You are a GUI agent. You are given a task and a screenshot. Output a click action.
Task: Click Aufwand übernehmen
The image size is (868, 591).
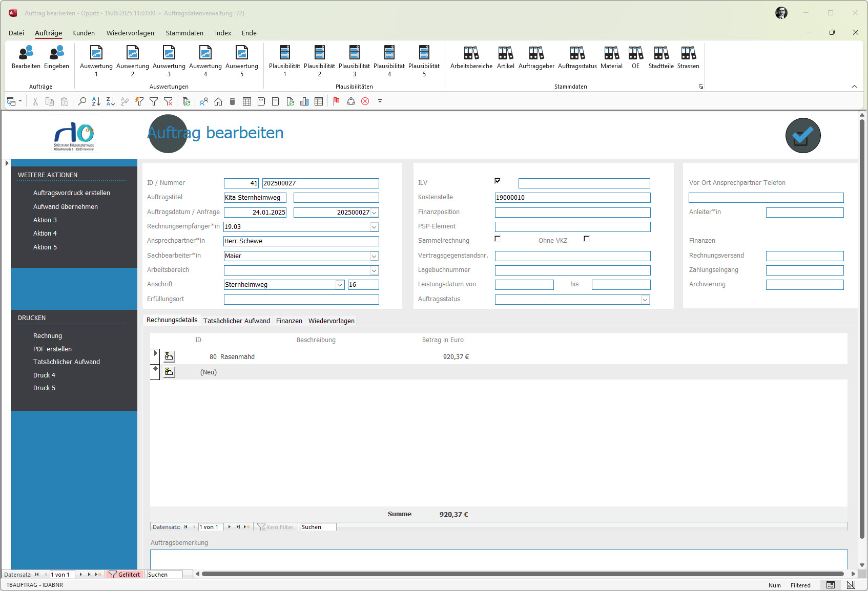tap(66, 207)
